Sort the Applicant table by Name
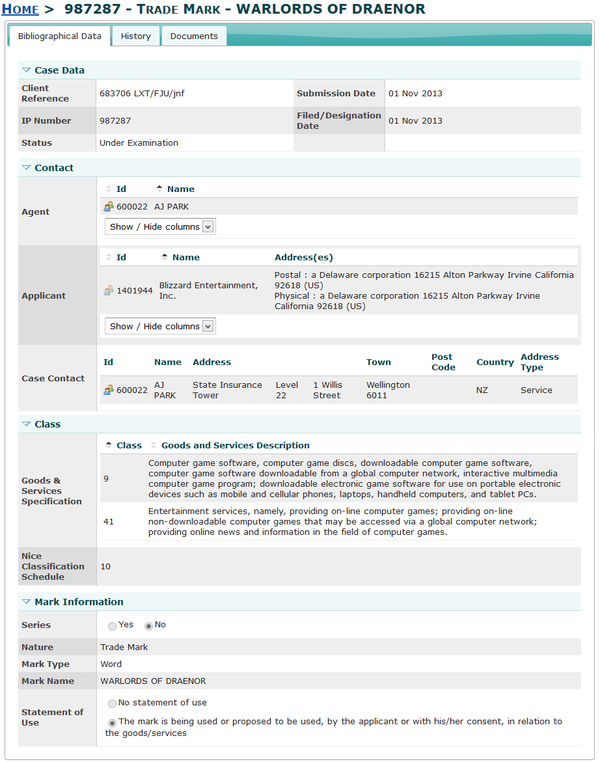Screen dimensions: 600x762 pos(186,257)
